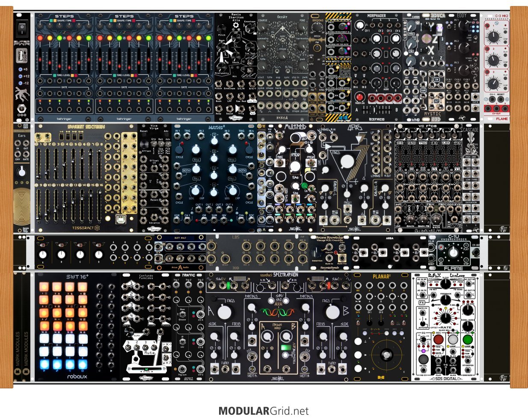Click the Planar² joystick

[387, 355]
